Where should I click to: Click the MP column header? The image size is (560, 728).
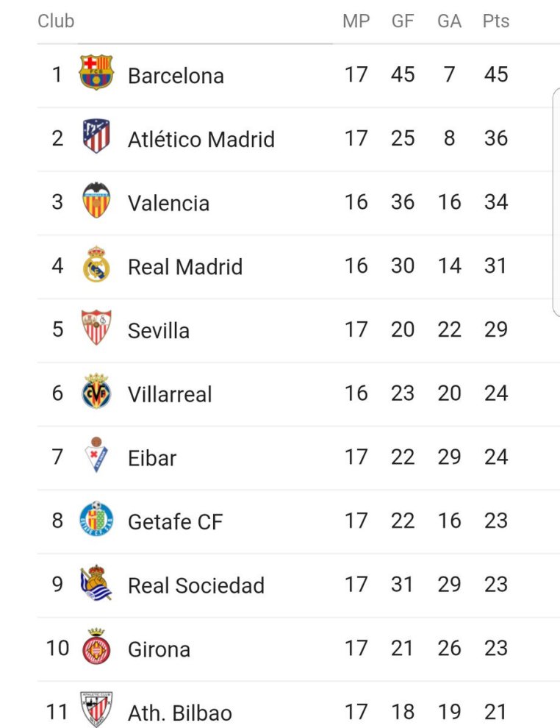[356, 21]
